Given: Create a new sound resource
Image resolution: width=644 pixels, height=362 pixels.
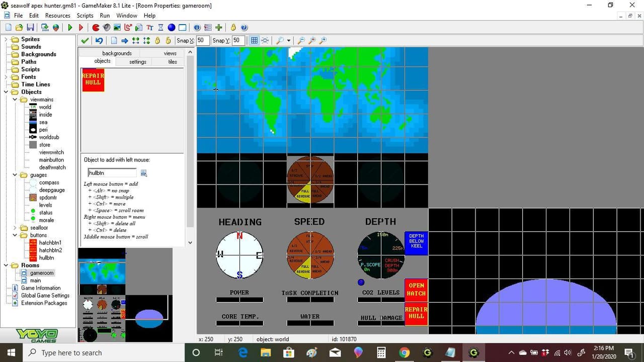Looking at the screenshot, I should point(106,28).
